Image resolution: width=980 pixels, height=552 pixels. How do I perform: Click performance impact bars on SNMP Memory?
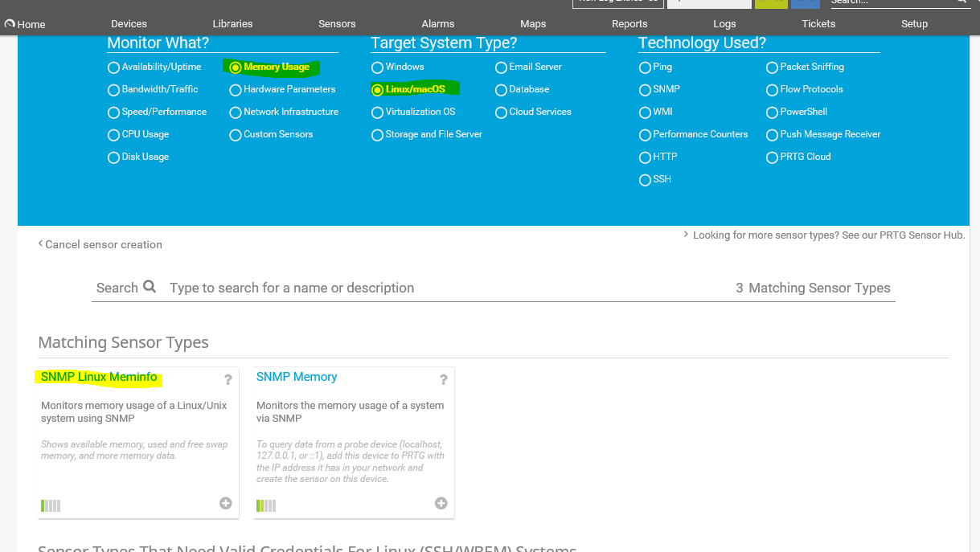coord(266,505)
